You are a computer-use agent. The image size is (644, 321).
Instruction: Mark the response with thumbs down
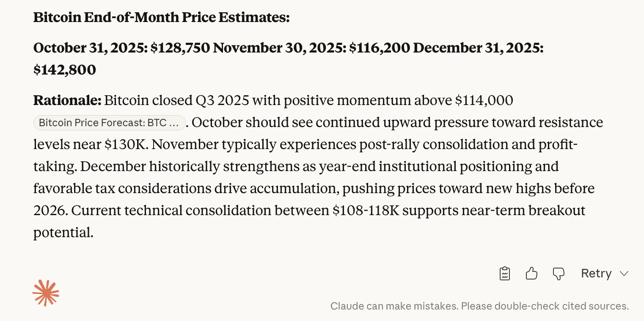pyautogui.click(x=559, y=274)
